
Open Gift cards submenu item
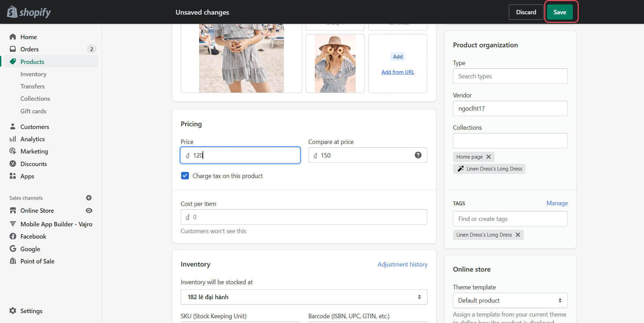pos(33,111)
